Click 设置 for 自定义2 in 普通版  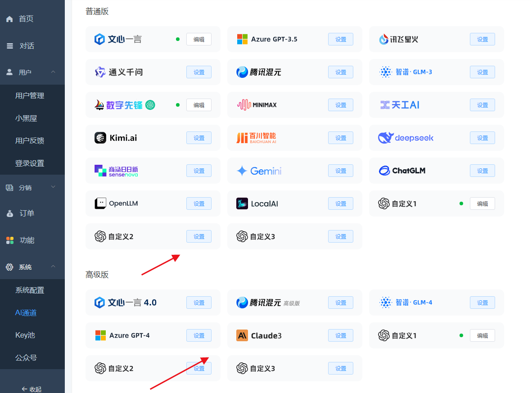click(199, 236)
